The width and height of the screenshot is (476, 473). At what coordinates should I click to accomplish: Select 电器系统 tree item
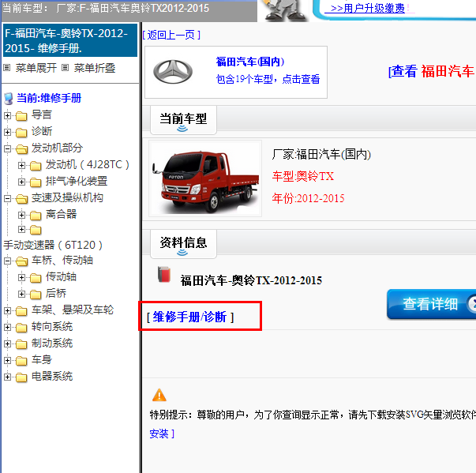[x=52, y=377]
